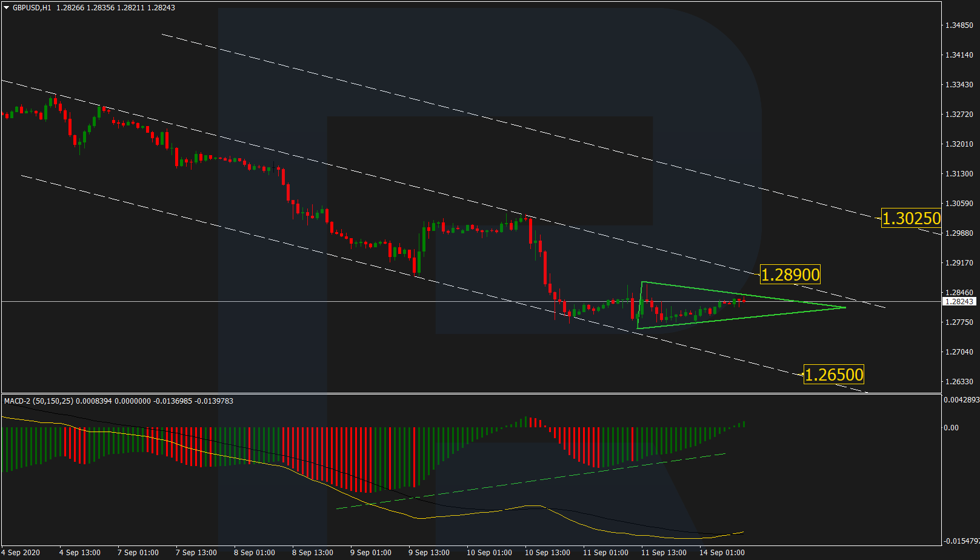Select the green triangle pattern apex

[845, 307]
